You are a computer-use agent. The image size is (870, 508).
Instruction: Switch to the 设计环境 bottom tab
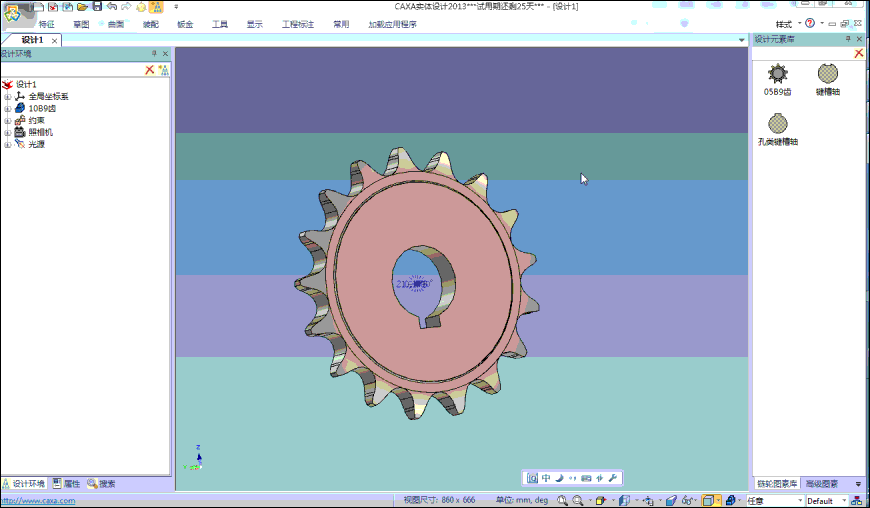pos(24,484)
